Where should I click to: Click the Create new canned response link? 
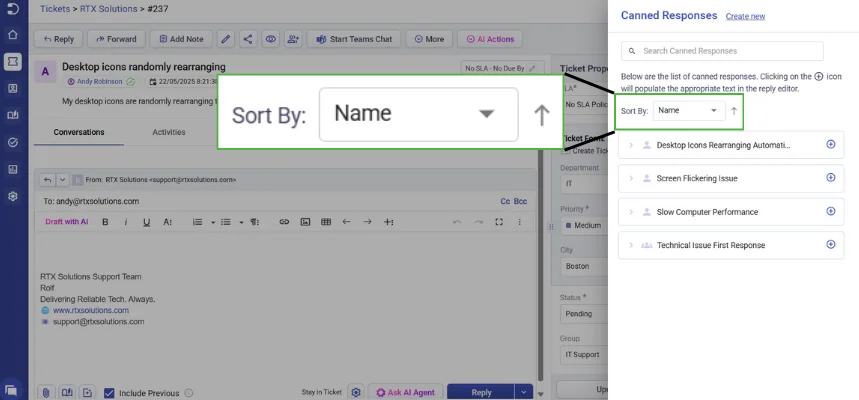745,16
